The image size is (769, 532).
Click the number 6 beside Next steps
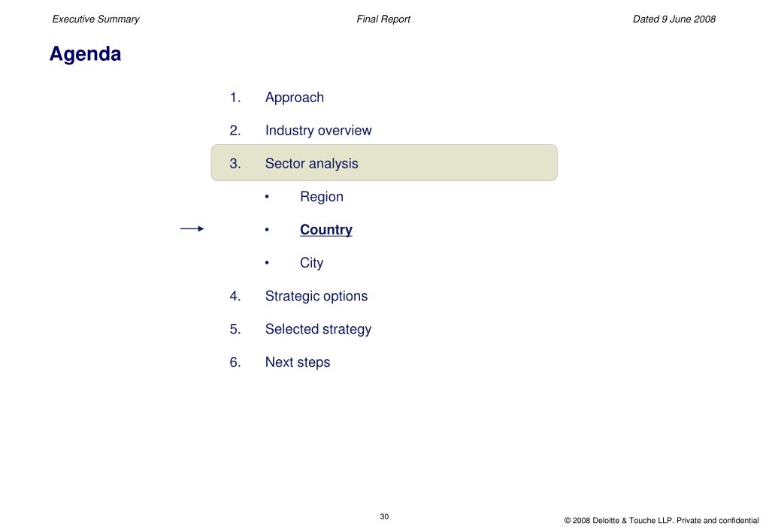[235, 362]
